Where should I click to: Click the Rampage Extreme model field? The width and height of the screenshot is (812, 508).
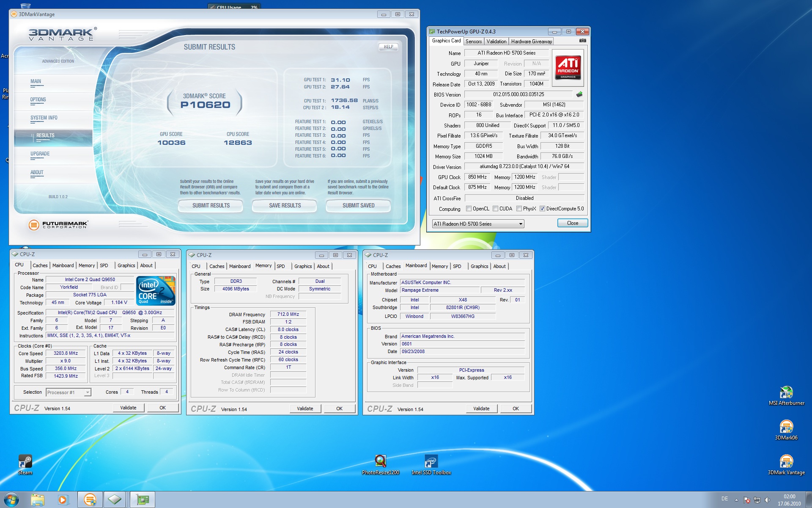pos(440,290)
